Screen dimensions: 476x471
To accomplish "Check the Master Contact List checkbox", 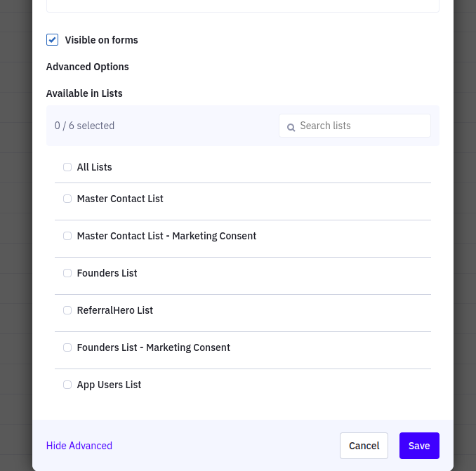I will coord(67,199).
